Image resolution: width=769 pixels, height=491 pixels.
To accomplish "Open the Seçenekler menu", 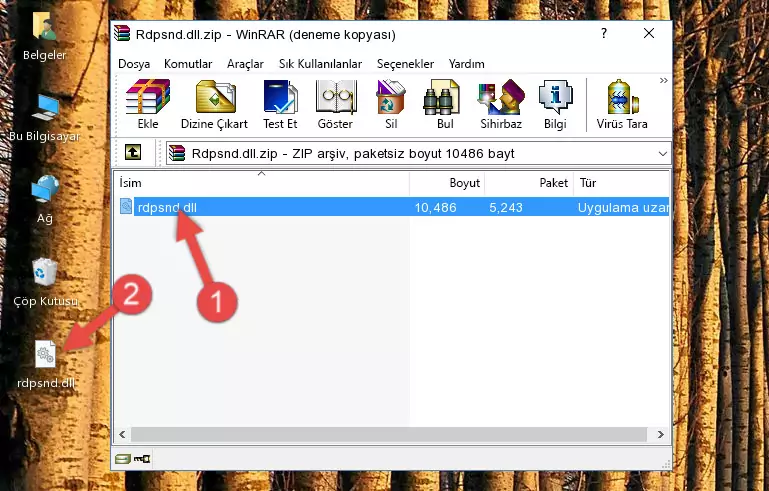I will (x=405, y=64).
